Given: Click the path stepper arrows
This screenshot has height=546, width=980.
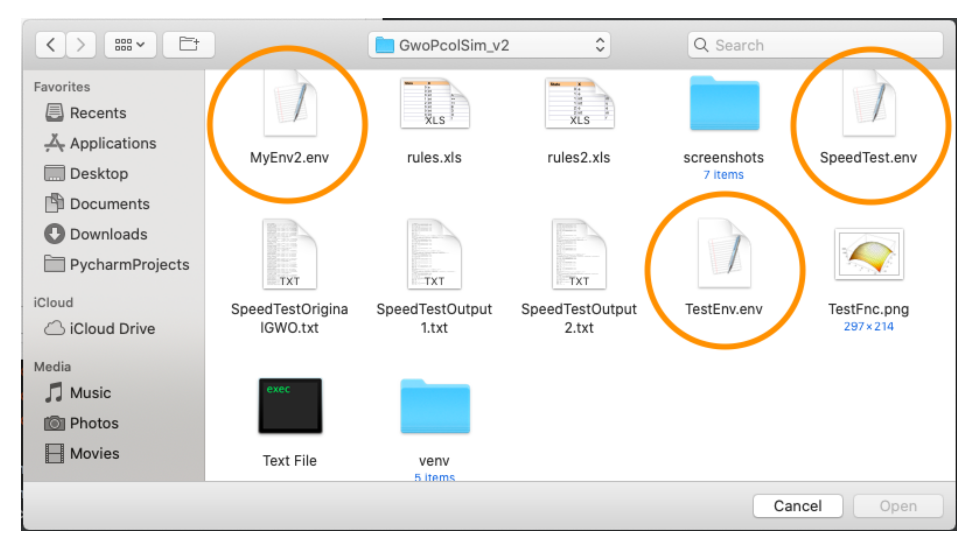Looking at the screenshot, I should pos(599,45).
